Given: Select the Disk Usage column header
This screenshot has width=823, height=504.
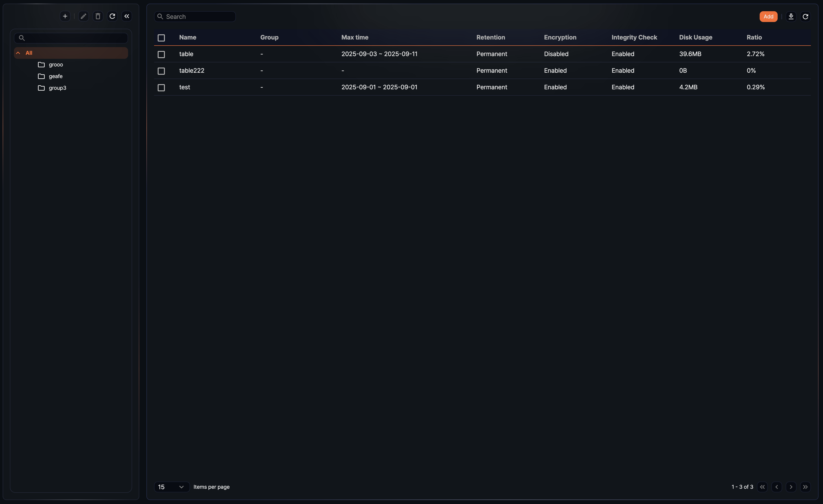Looking at the screenshot, I should [x=695, y=37].
